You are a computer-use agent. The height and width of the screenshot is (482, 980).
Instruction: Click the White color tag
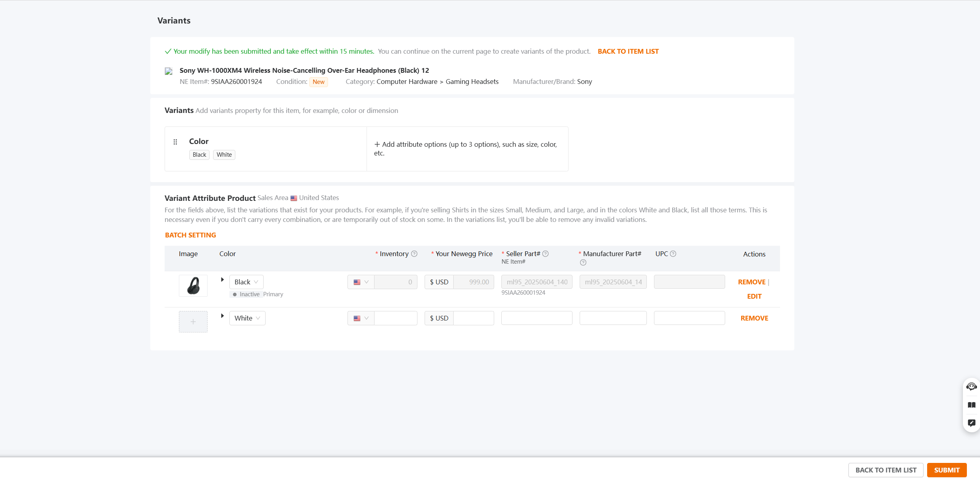[224, 155]
